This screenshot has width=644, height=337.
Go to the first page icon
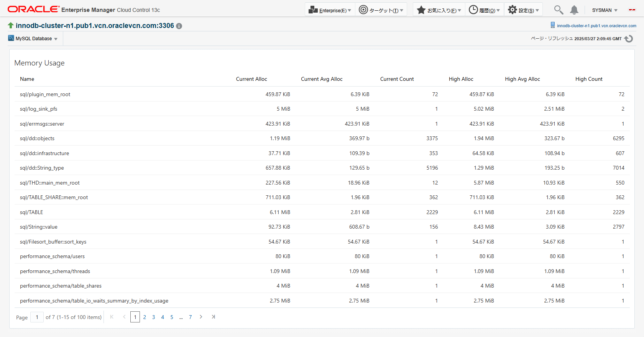coord(112,317)
